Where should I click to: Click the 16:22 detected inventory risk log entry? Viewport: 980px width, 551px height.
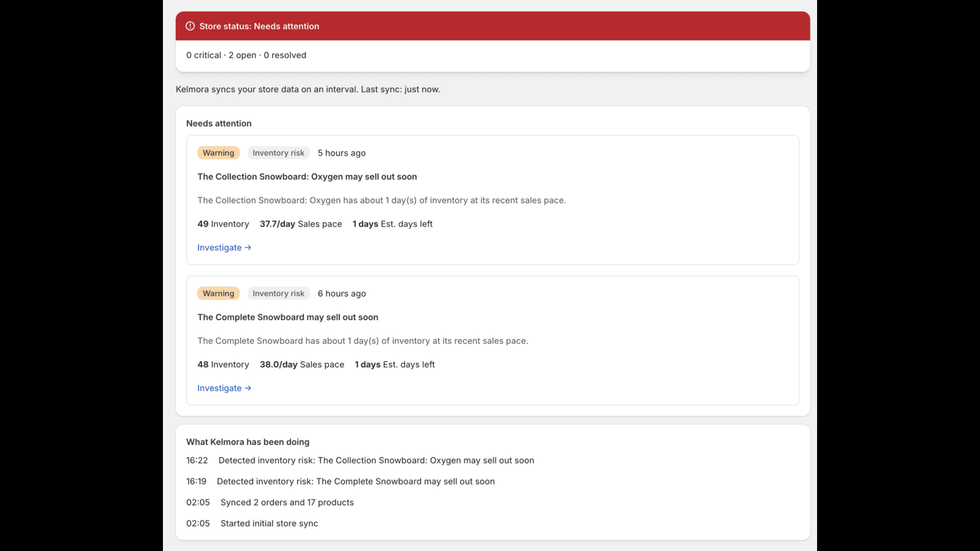pyautogui.click(x=360, y=460)
